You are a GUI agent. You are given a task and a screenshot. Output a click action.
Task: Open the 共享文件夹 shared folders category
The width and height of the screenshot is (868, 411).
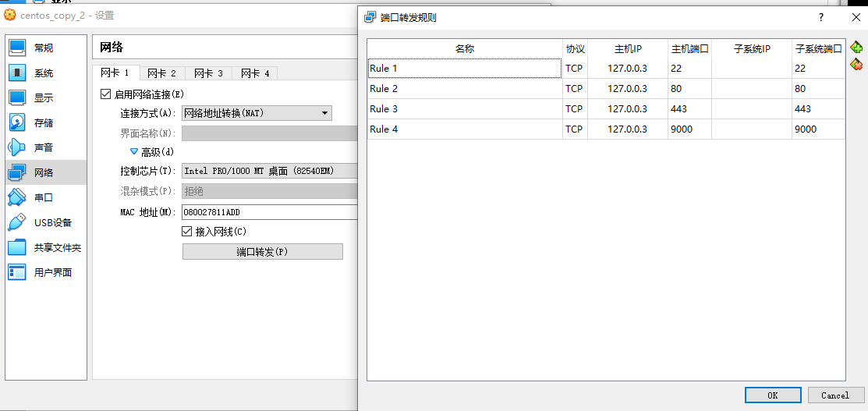[x=57, y=248]
